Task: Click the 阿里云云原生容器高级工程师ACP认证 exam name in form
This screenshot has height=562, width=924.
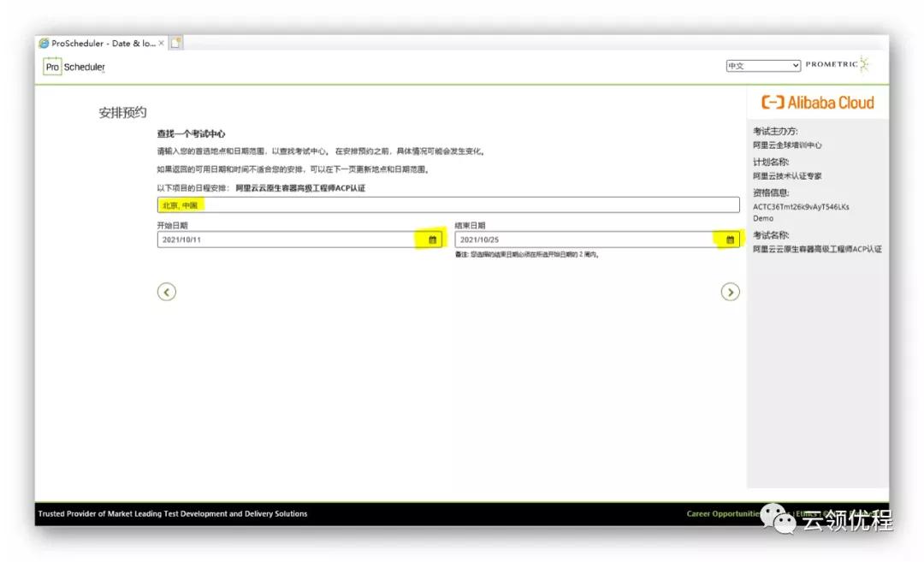Action: pyautogui.click(x=300, y=188)
